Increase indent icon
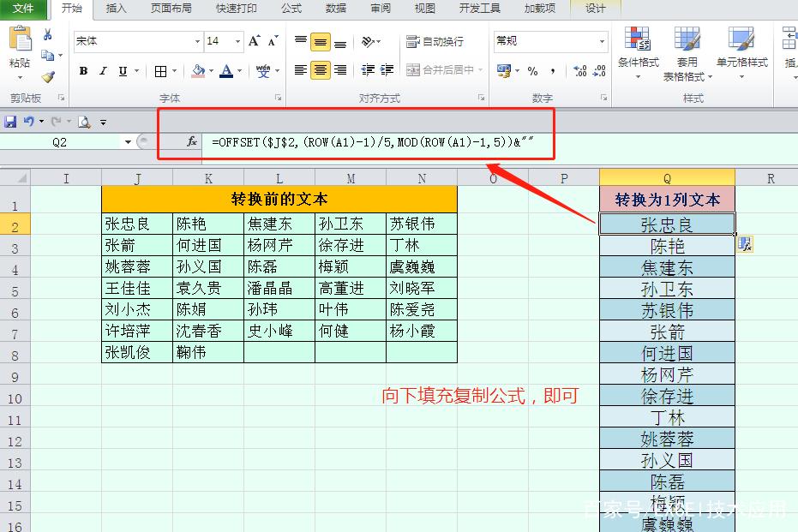Viewport: 798px width, 532px height. coord(387,70)
